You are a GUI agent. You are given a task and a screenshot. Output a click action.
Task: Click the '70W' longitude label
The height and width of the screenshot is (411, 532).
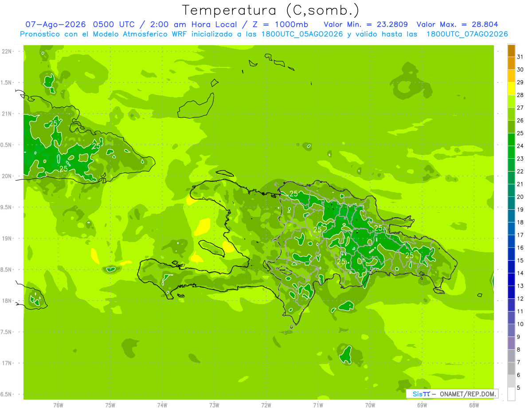[370, 405]
